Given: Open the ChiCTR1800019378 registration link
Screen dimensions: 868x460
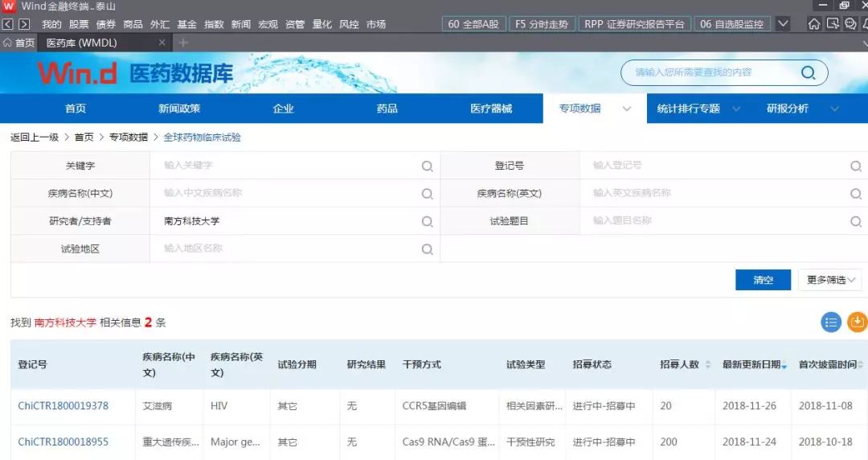Looking at the screenshot, I should (63, 406).
